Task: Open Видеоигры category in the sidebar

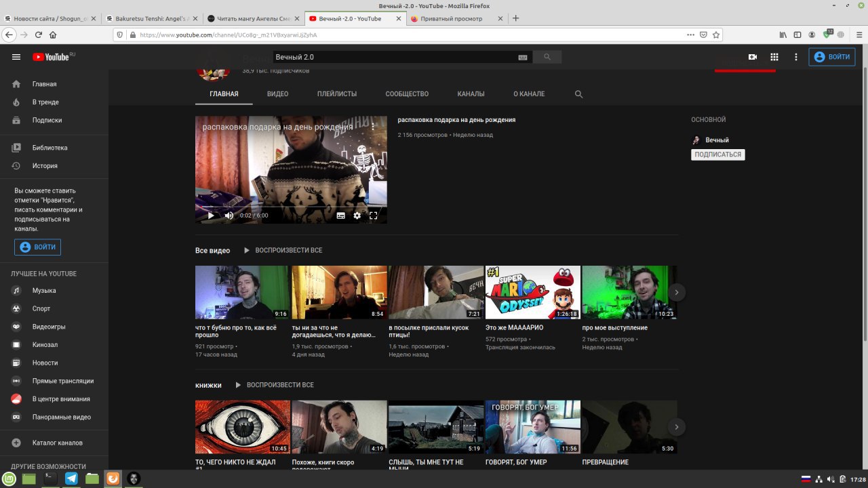Action: tap(54, 327)
